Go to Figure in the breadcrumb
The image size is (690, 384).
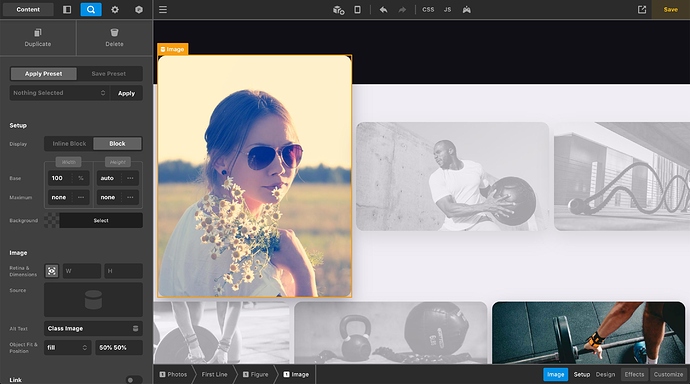point(256,374)
